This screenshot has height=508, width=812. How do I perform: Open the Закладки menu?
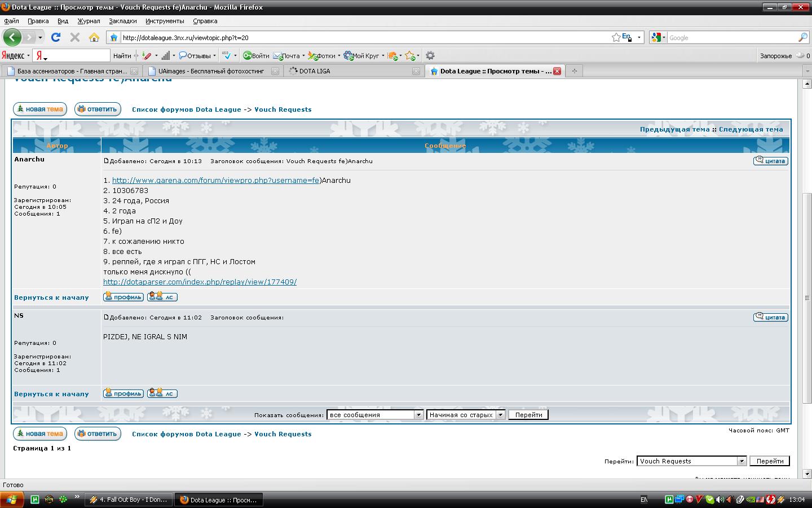click(122, 21)
